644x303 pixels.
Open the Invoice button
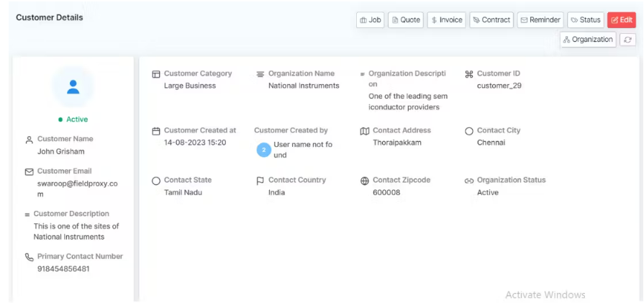point(447,20)
